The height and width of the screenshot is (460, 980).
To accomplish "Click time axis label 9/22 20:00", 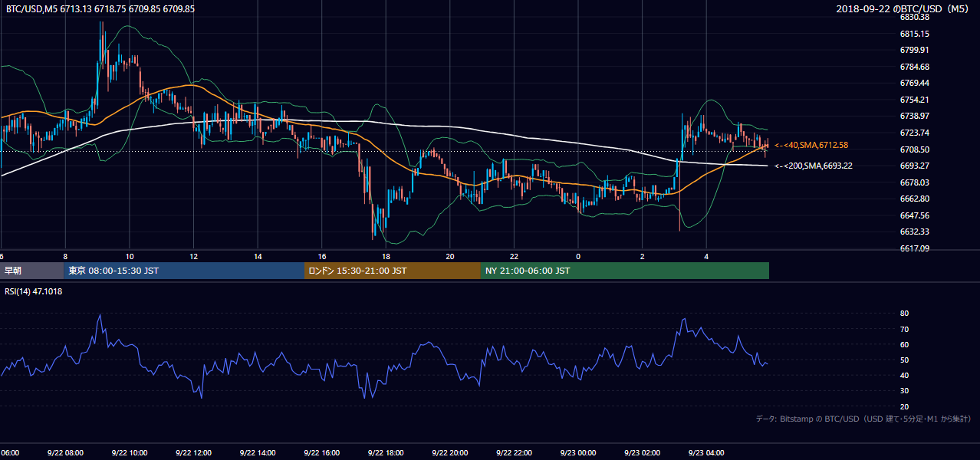I will coord(449,453).
